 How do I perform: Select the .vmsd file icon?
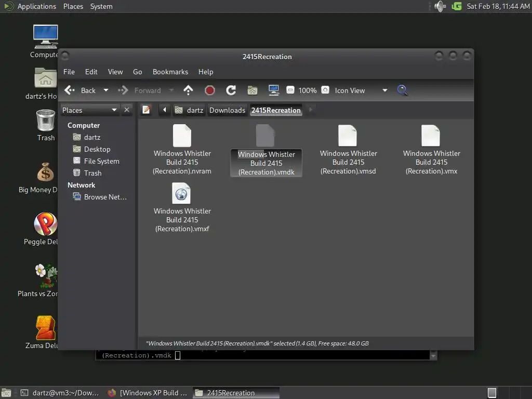click(348, 136)
